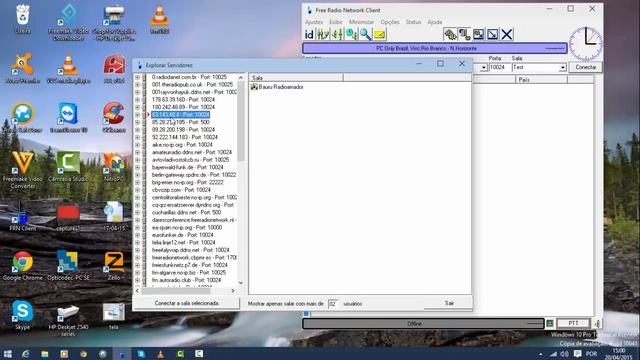The height and width of the screenshot is (360, 640).
Task: Open the Status menu
Action: pos(413,22)
